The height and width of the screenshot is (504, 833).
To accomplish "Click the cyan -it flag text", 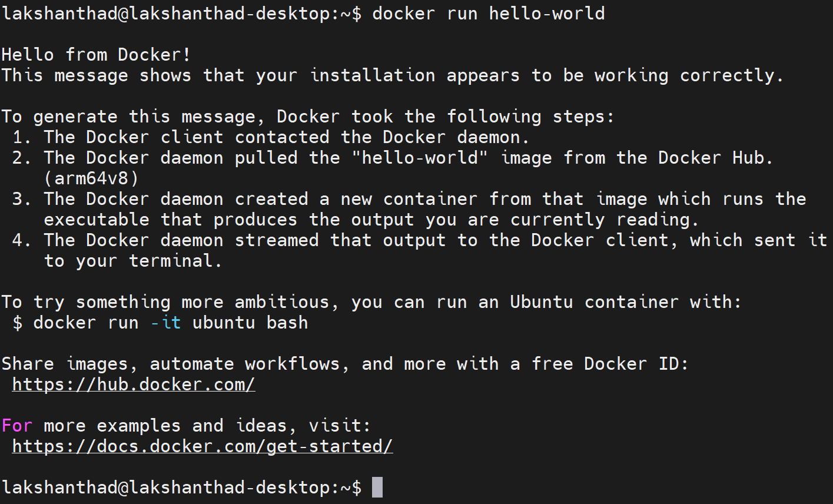I will (x=165, y=323).
